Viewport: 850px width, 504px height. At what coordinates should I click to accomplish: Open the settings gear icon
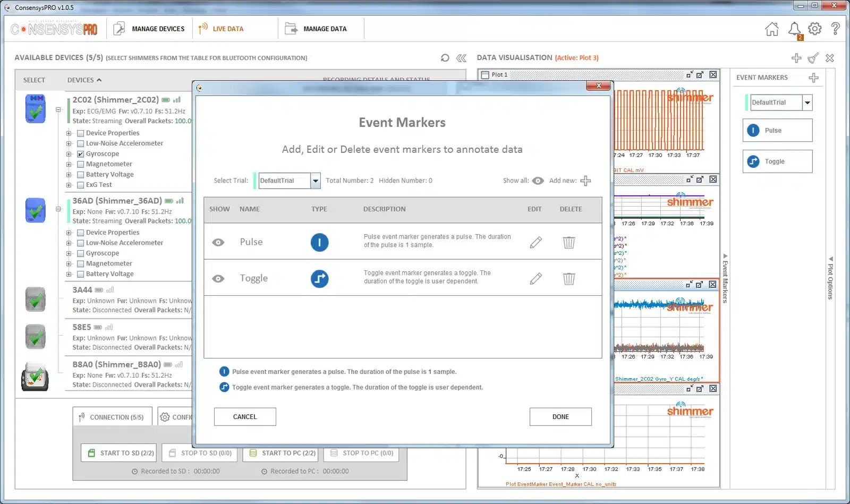[x=815, y=29]
